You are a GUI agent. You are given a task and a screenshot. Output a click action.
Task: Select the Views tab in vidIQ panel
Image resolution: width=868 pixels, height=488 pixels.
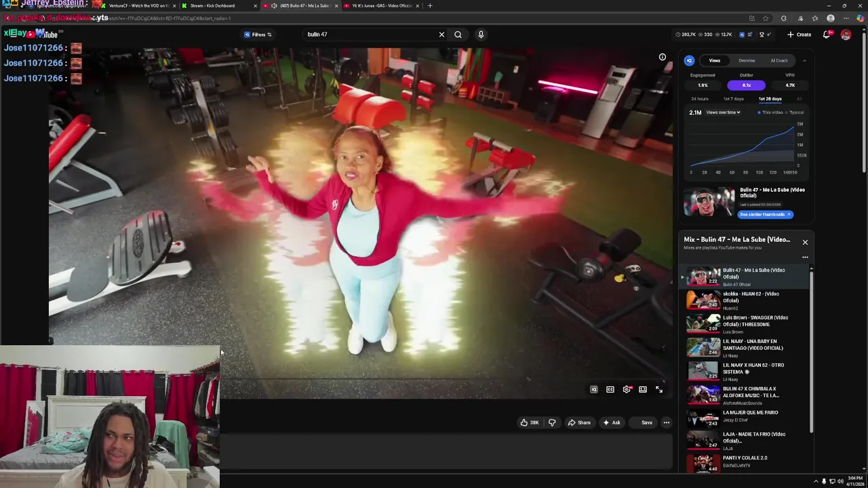point(715,60)
